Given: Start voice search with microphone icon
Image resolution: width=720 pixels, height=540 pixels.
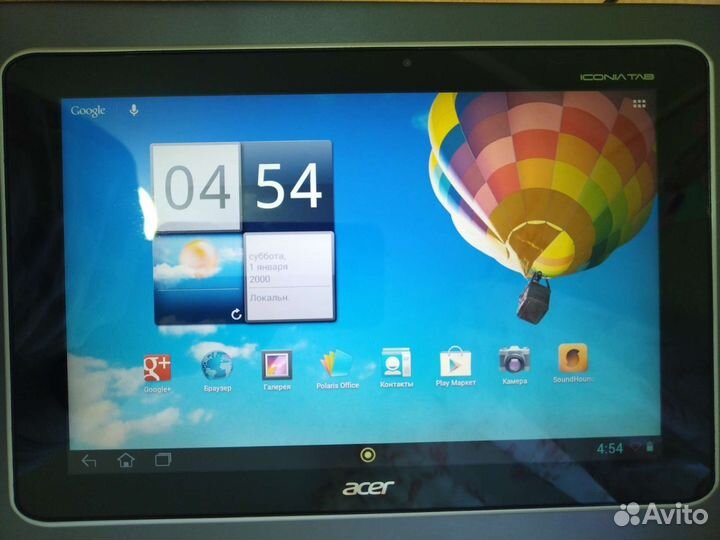Looking at the screenshot, I should tap(134, 110).
